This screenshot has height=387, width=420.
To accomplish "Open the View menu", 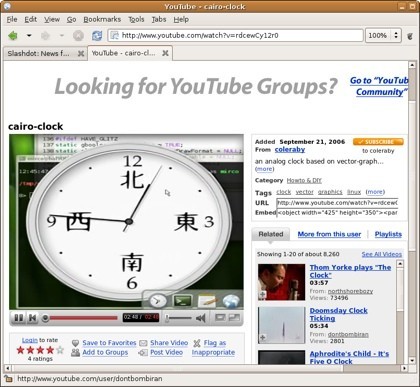I will pyautogui.click(x=52, y=19).
